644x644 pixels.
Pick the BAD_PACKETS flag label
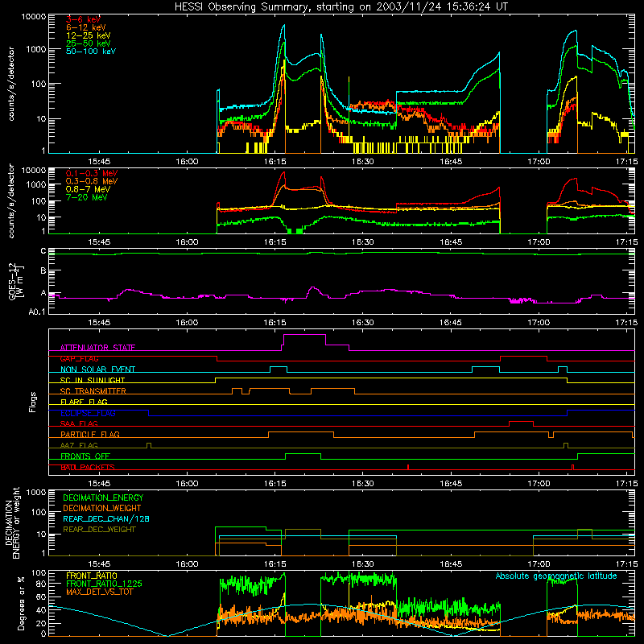pos(88,467)
